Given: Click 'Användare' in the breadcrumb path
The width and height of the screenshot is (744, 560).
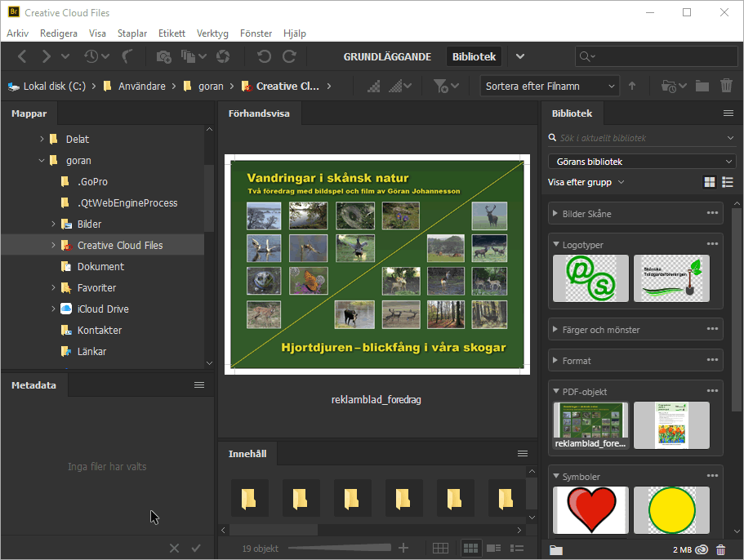Looking at the screenshot, I should (141, 86).
